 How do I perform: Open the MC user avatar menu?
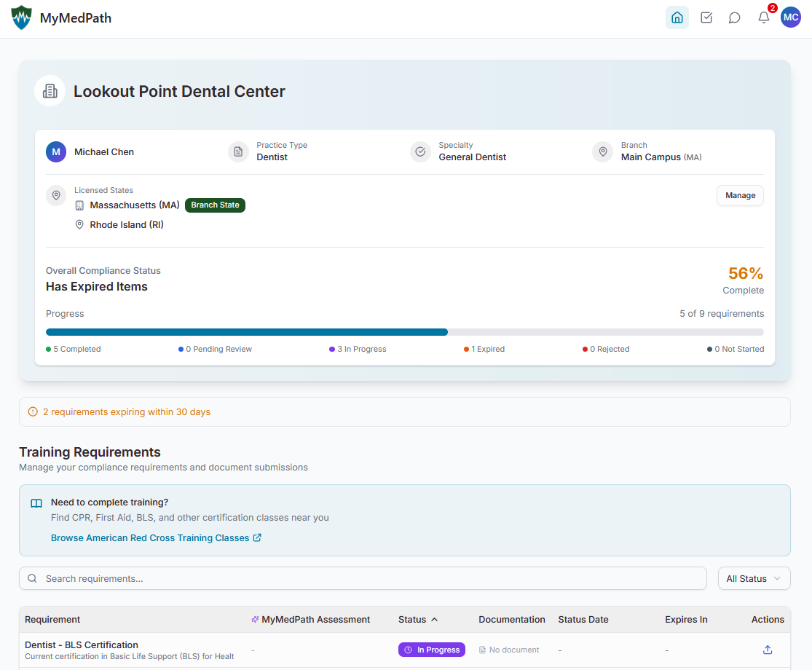tap(791, 17)
